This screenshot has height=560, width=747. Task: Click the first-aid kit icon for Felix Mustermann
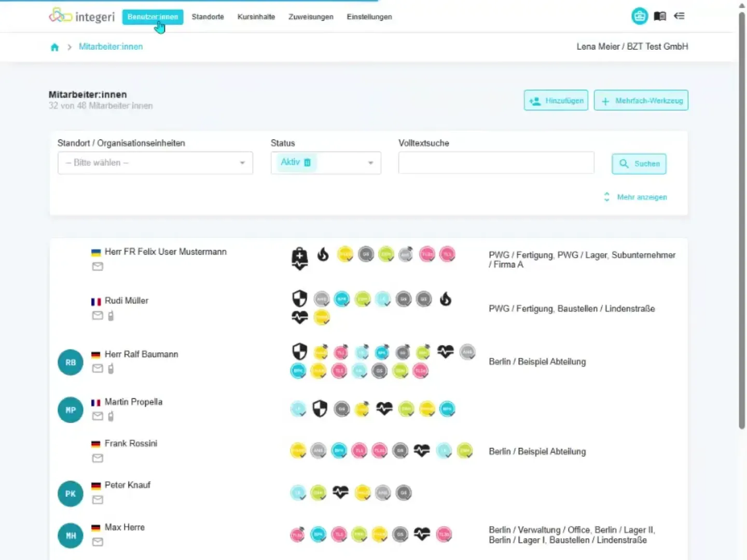click(299, 258)
